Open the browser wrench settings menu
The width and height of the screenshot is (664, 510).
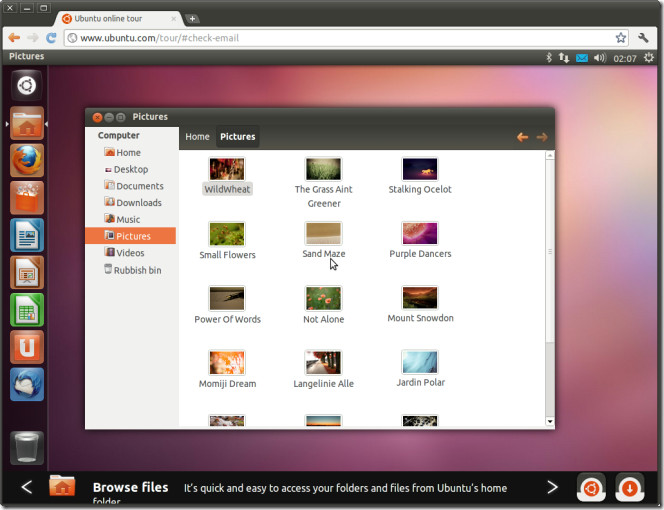click(x=643, y=38)
